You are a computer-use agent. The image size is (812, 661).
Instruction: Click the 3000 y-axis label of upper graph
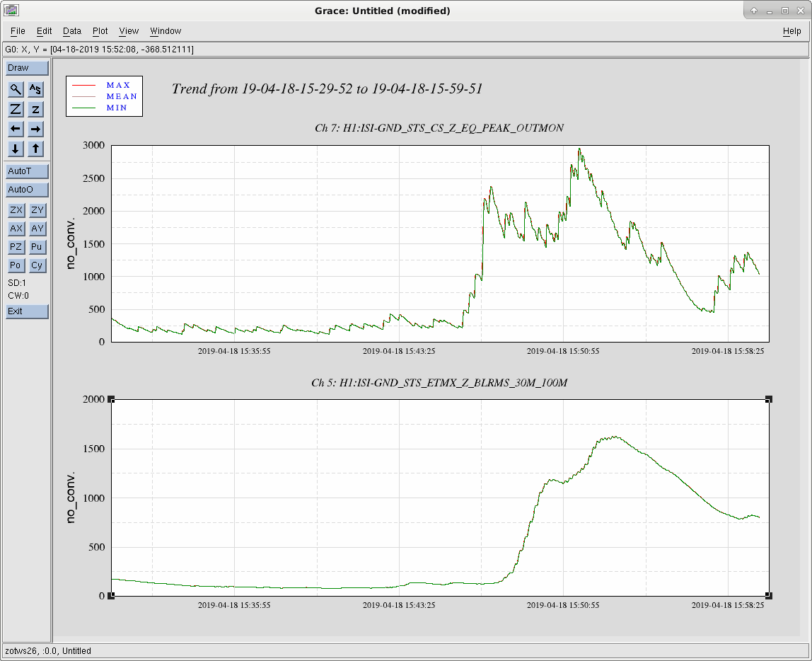click(94, 145)
